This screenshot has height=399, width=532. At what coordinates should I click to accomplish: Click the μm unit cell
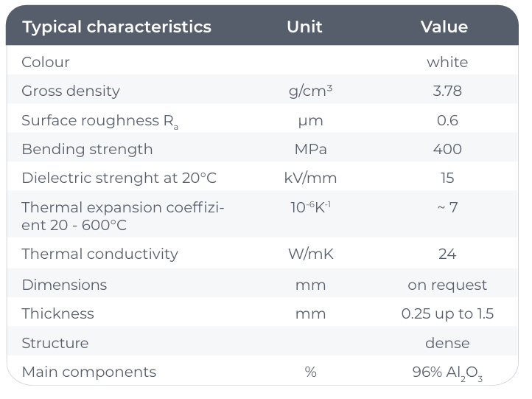click(x=310, y=121)
